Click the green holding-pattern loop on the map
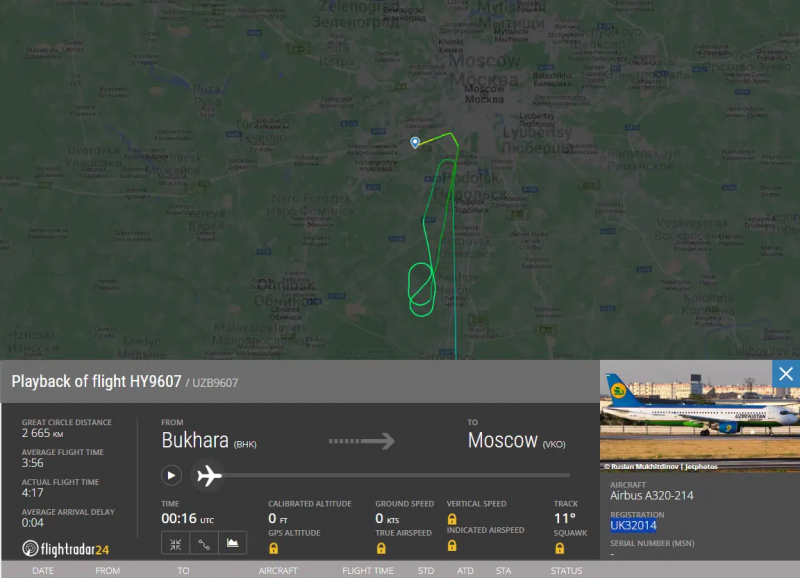The width and height of the screenshot is (800, 578). point(421,289)
